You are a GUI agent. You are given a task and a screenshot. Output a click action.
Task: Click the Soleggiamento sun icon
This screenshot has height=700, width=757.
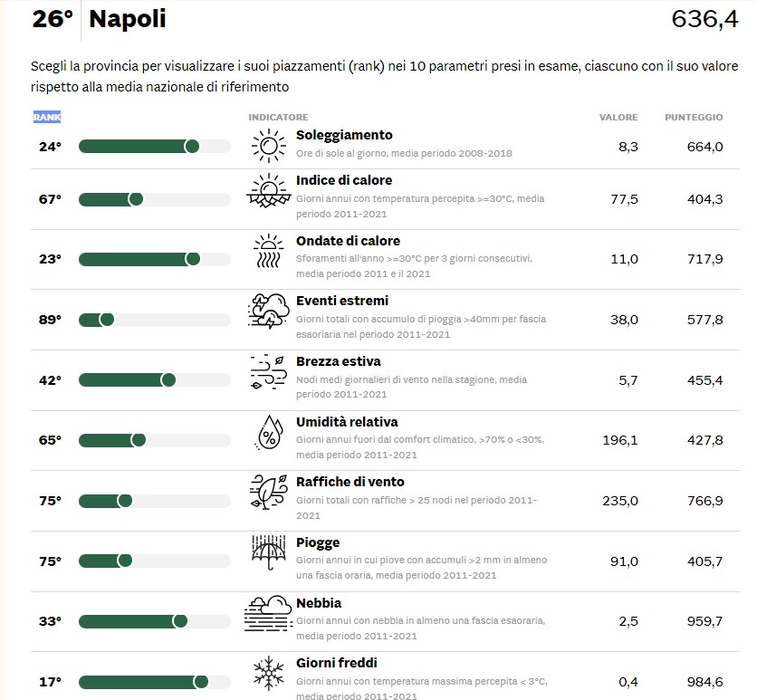[268, 146]
